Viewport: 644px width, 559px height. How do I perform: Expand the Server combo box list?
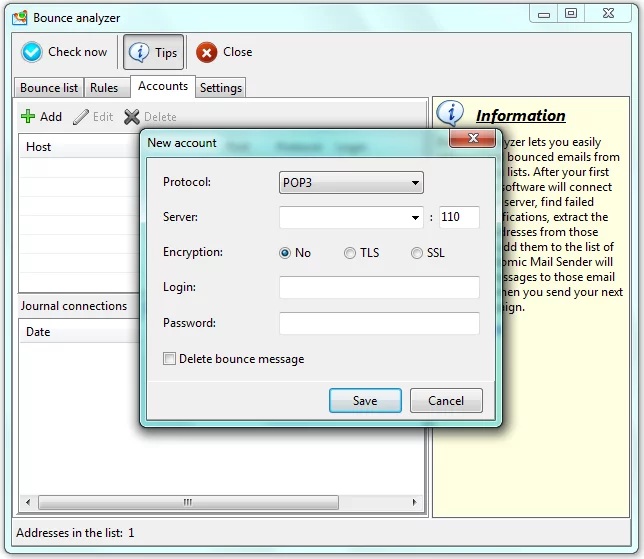(x=416, y=218)
